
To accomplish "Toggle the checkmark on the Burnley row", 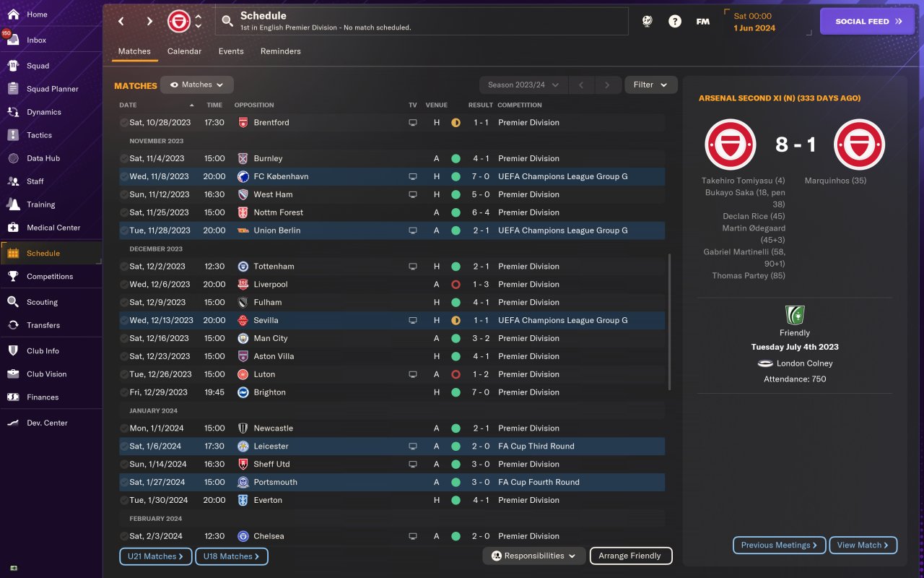I will (x=124, y=159).
